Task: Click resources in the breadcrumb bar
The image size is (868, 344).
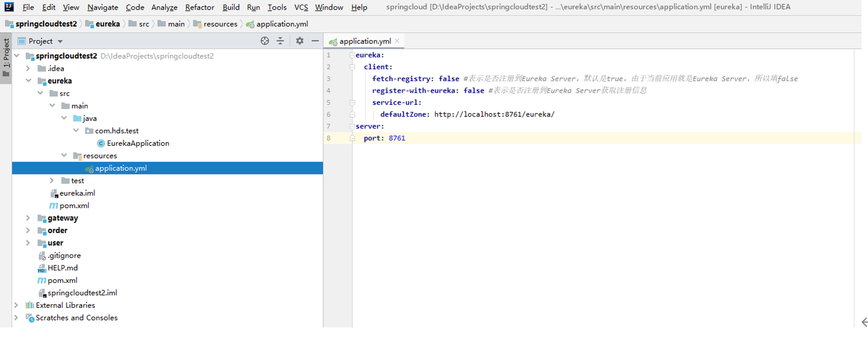Action: click(216, 24)
